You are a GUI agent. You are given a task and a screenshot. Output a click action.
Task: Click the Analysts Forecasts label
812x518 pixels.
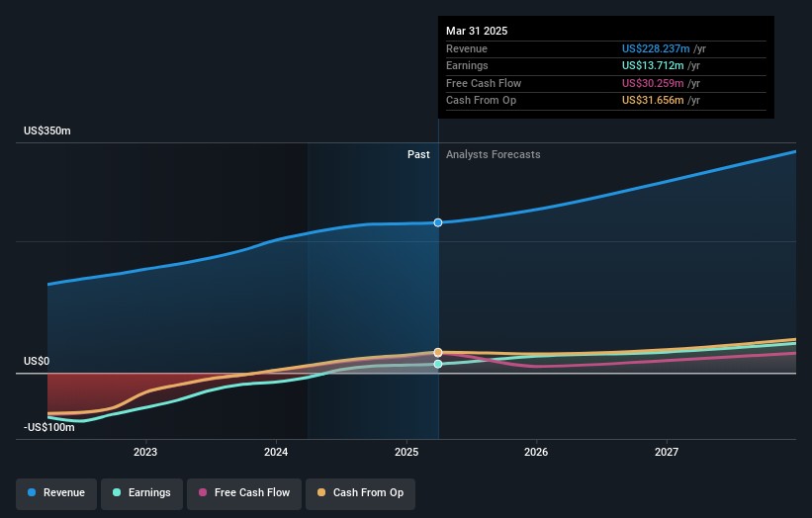coord(493,154)
